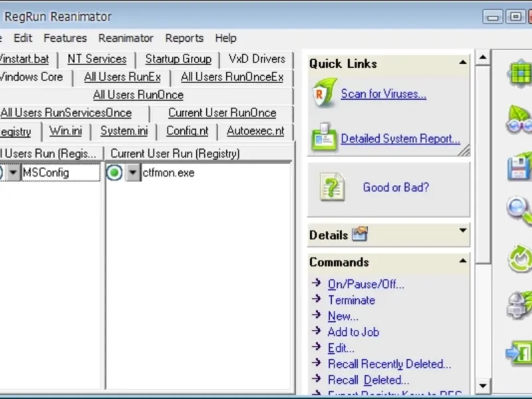Screen dimensions: 532x399
Task: Click the green circular refresh arrows icon
Action: click(x=520, y=259)
